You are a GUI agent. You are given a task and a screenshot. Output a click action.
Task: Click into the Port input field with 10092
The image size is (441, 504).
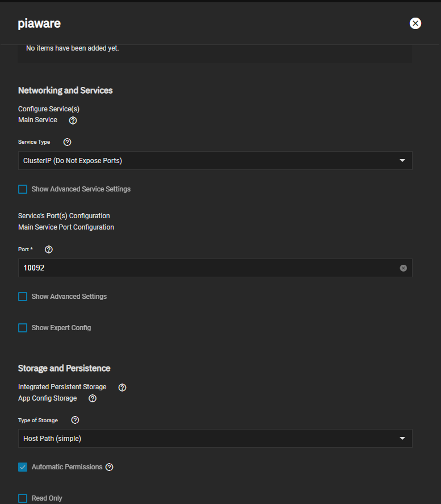click(209, 268)
